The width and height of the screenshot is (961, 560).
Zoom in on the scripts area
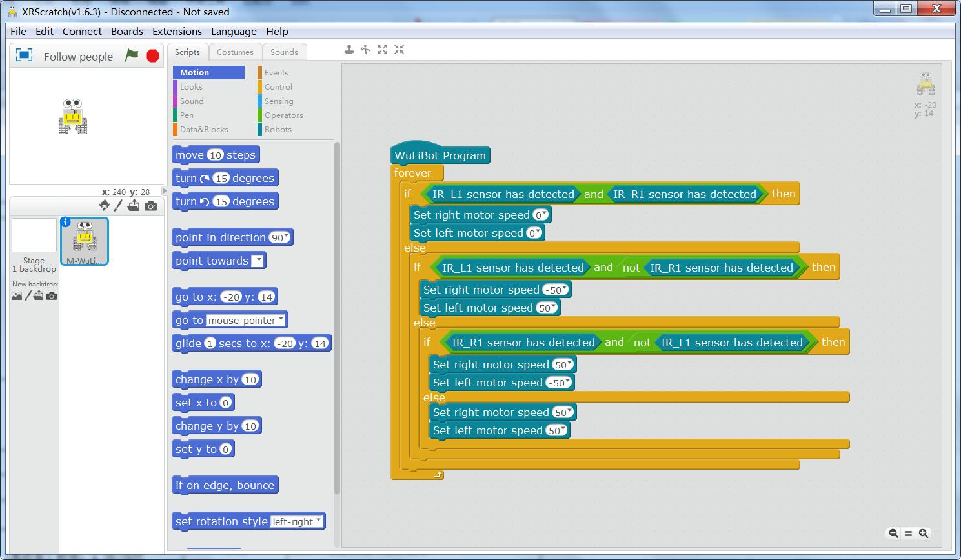pos(924,533)
